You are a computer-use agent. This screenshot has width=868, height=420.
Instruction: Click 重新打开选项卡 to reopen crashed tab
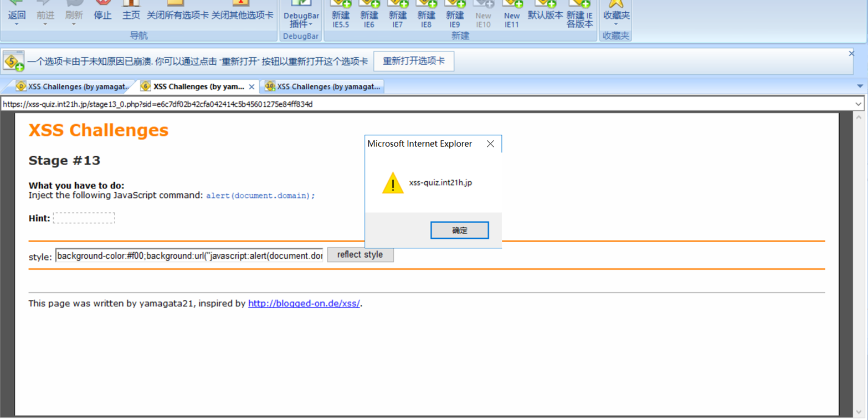coord(414,61)
